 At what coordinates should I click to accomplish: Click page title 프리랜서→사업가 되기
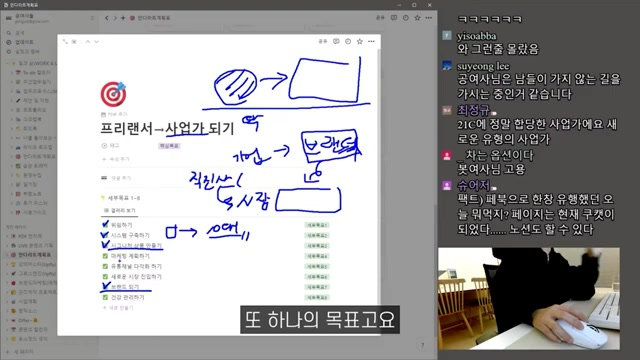click(167, 129)
